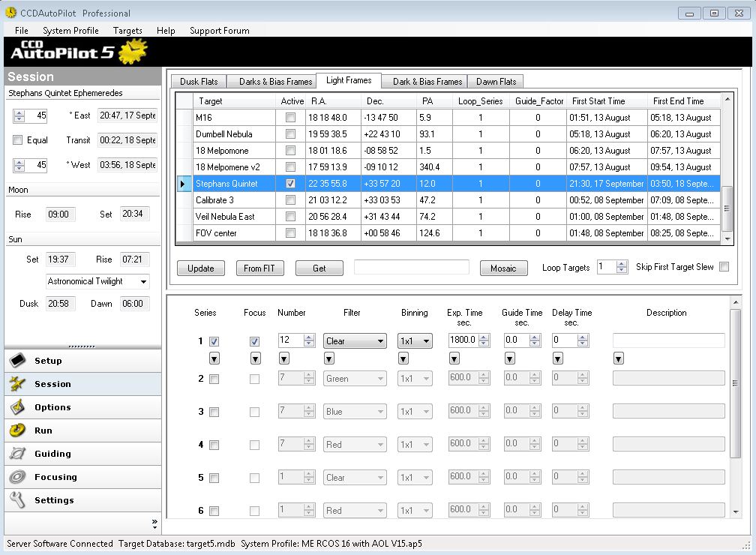The image size is (756, 555).
Task: Copy Series 1 enable setting down
Action: [214, 358]
